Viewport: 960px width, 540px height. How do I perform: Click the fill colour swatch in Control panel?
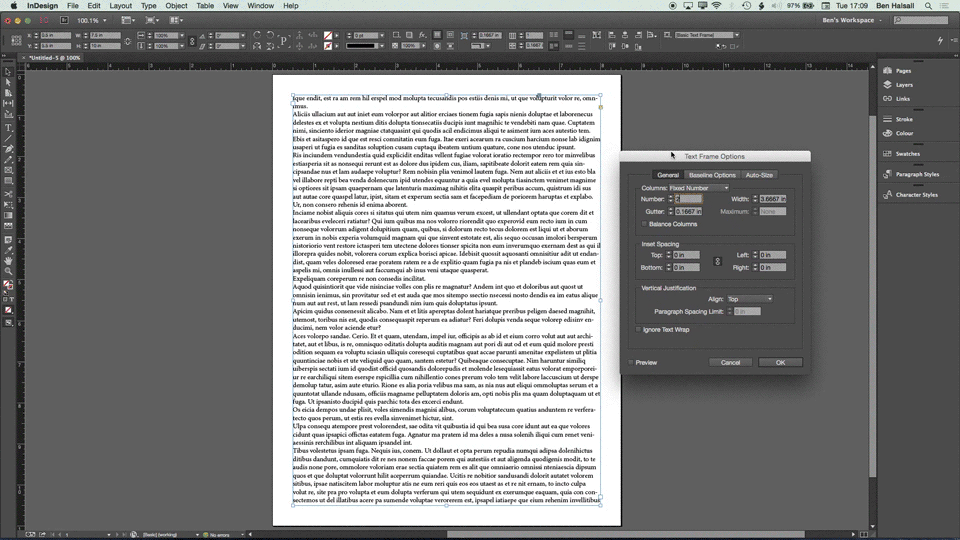(x=328, y=36)
